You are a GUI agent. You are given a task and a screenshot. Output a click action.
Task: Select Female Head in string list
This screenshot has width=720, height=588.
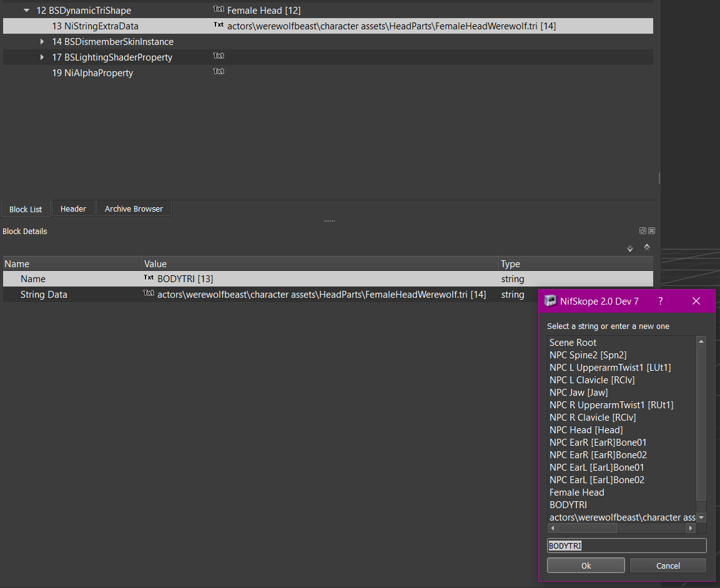tap(577, 492)
